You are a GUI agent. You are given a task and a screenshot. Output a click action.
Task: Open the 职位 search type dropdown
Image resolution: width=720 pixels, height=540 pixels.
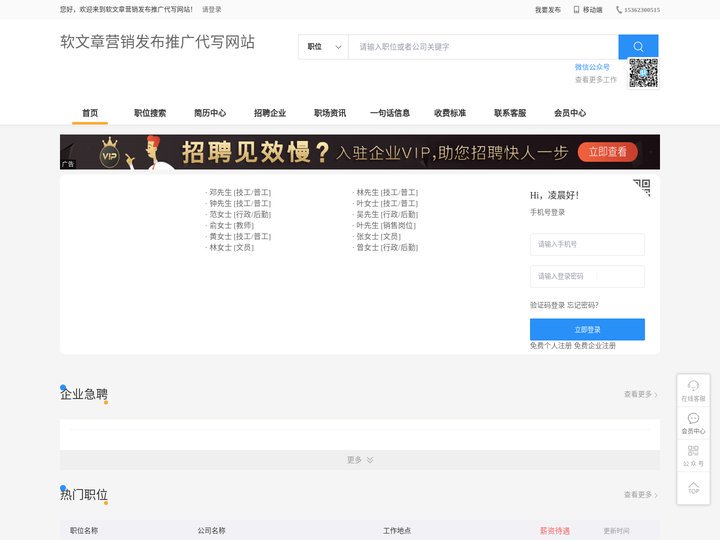click(x=324, y=46)
